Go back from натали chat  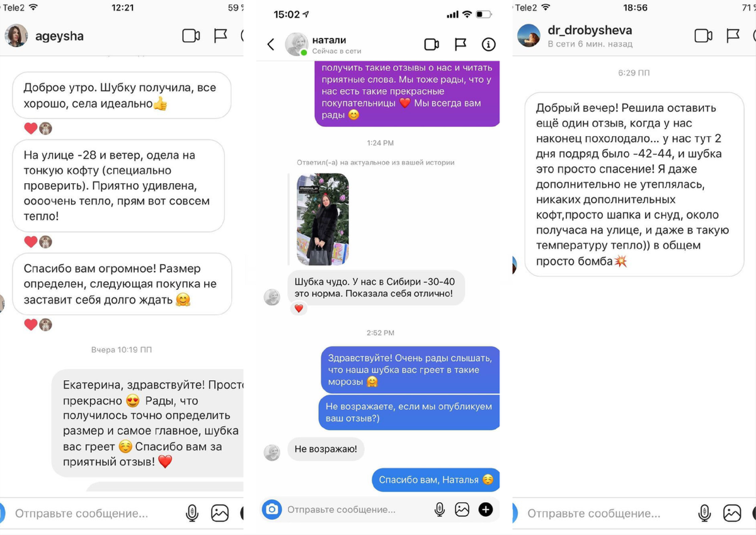tap(271, 44)
